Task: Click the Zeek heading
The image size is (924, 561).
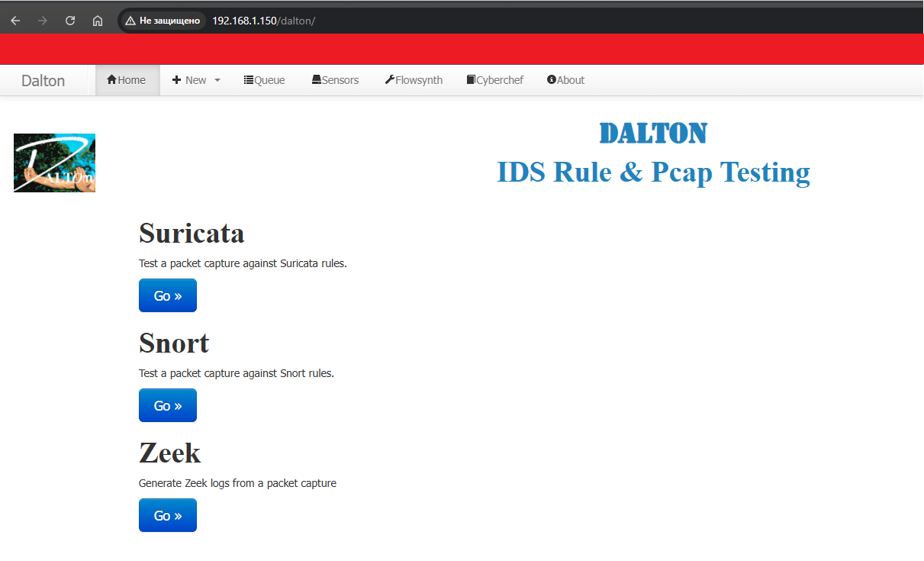Action: pyautogui.click(x=169, y=453)
